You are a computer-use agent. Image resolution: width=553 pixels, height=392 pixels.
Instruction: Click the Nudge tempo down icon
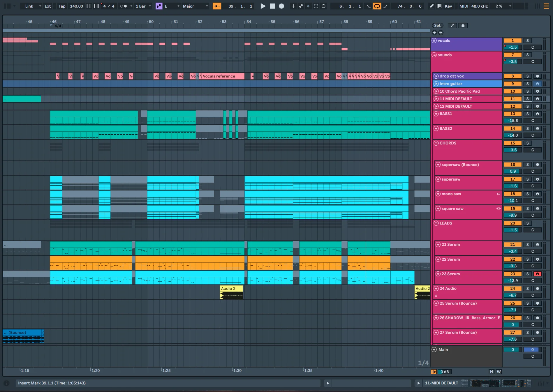point(89,6)
